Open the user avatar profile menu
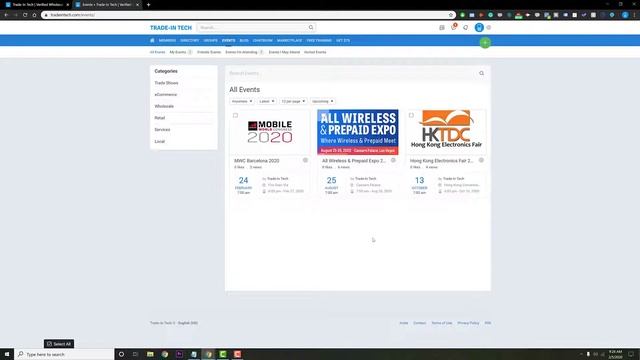 [x=479, y=27]
